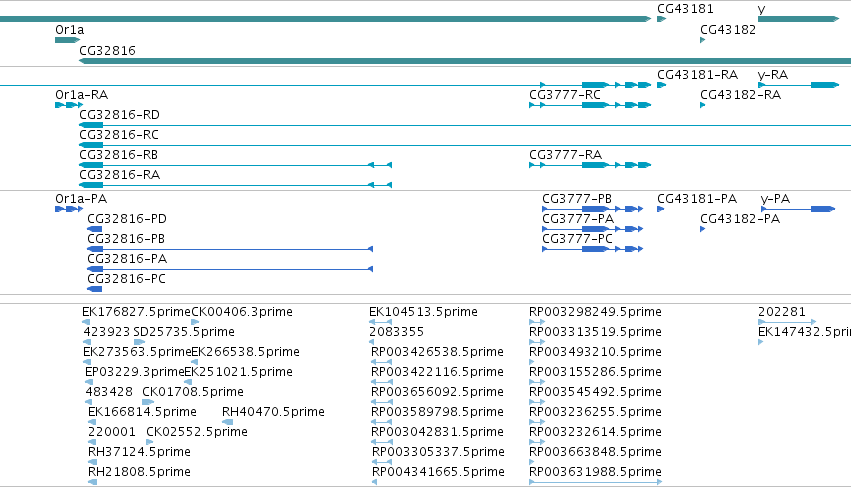Screen dimensions: 851x487
Task: Click the CG32816 gene label
Action: pos(107,50)
